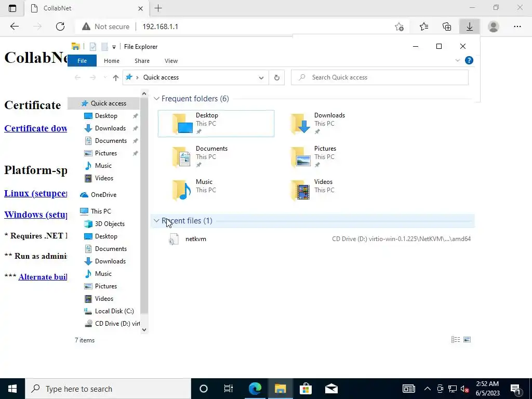Open the Home ribbon tab
This screenshot has height=399, width=532.
(x=112, y=61)
